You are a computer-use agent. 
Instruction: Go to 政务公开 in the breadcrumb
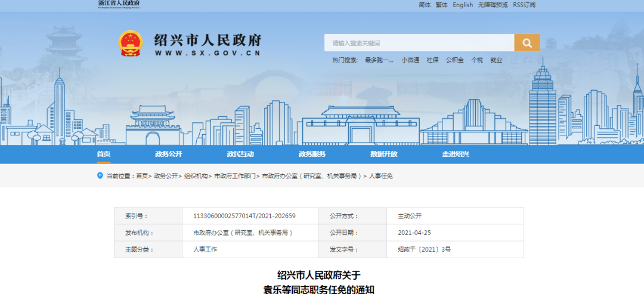pyautogui.click(x=166, y=176)
